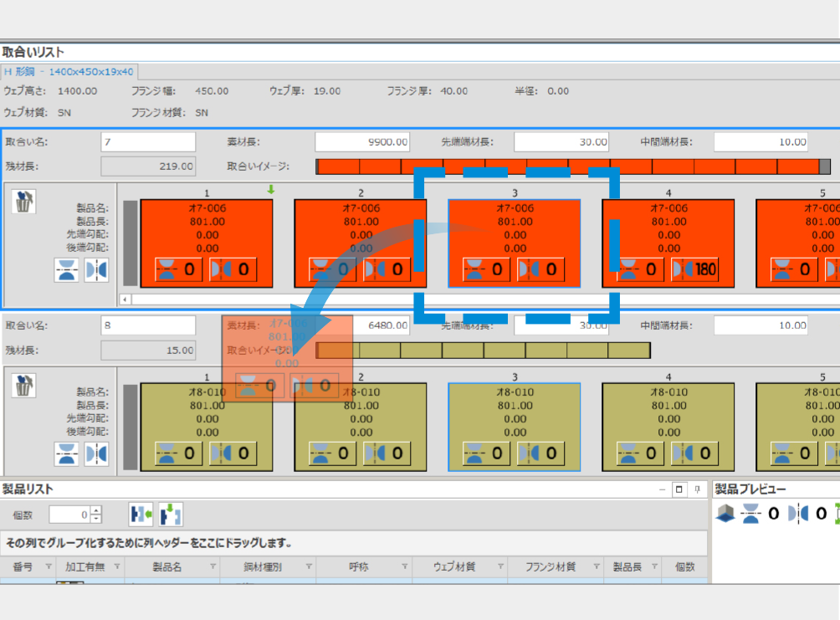Click the first add-to-nesting icon beside quantity field
This screenshot has height=620, width=840.
coord(141,515)
